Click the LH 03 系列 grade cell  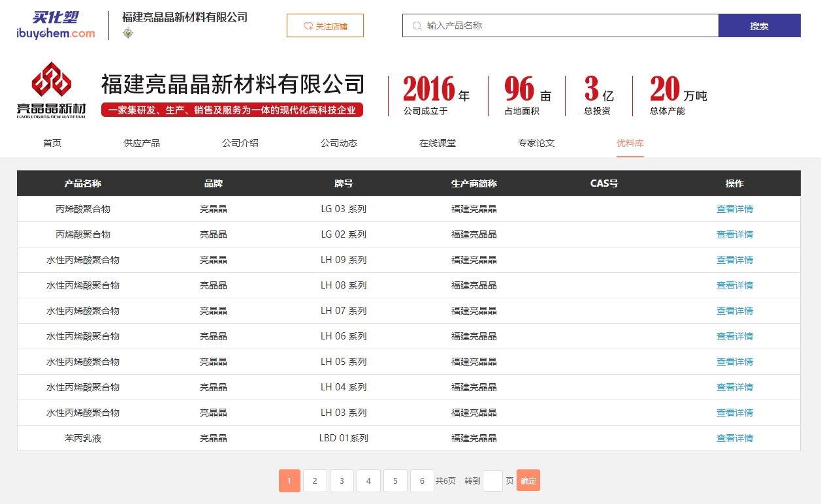pyautogui.click(x=344, y=413)
